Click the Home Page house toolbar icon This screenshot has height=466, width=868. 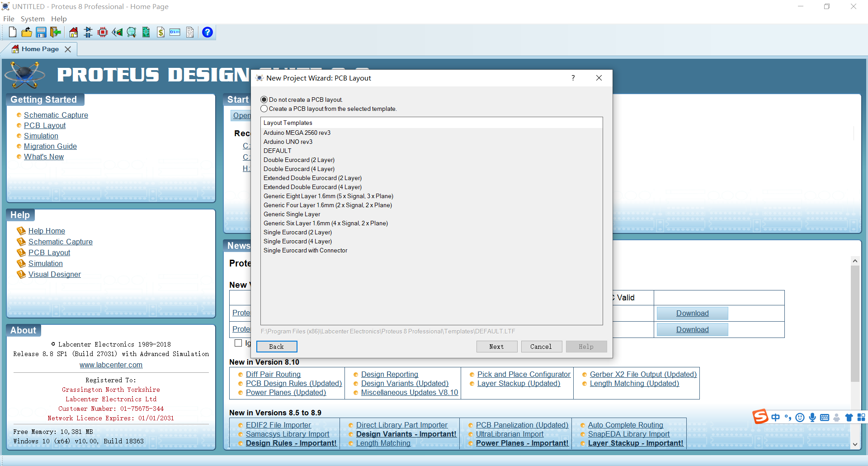click(74, 32)
